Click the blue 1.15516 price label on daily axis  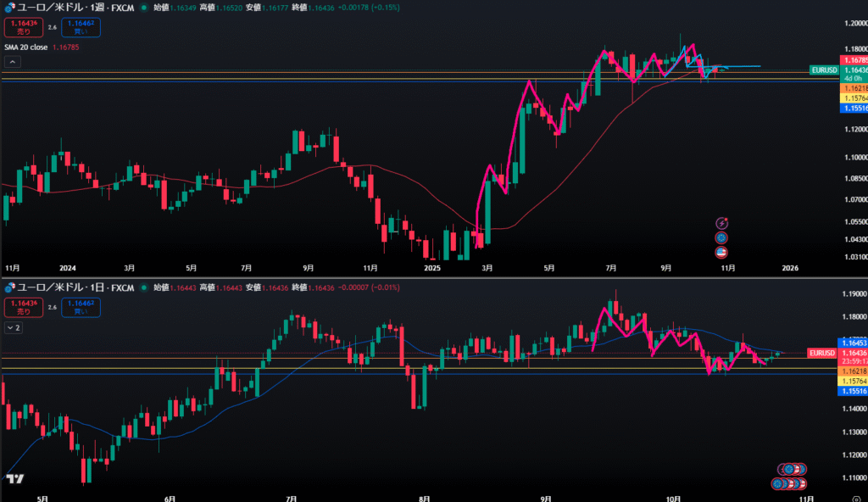click(853, 391)
